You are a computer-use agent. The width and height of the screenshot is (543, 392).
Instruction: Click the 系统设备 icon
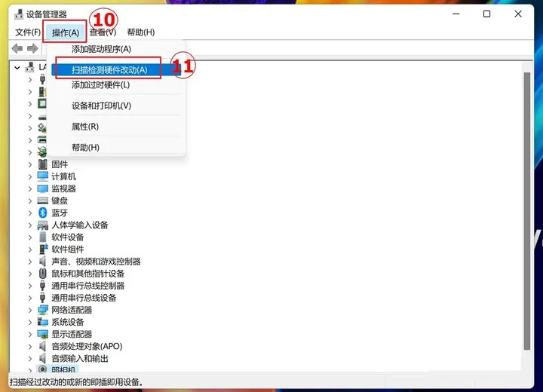pyautogui.click(x=42, y=322)
